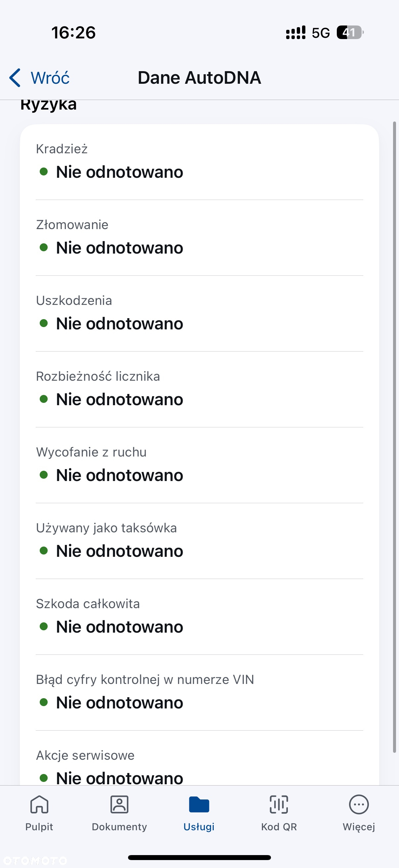The image size is (399, 868).
Task: Open the Więcej ellipsis icon
Action: click(359, 804)
